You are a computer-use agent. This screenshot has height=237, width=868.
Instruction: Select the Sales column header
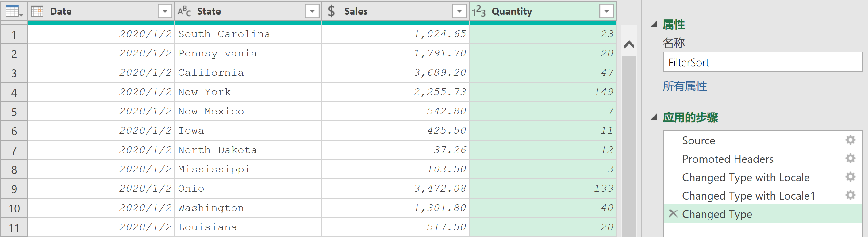coord(395,11)
